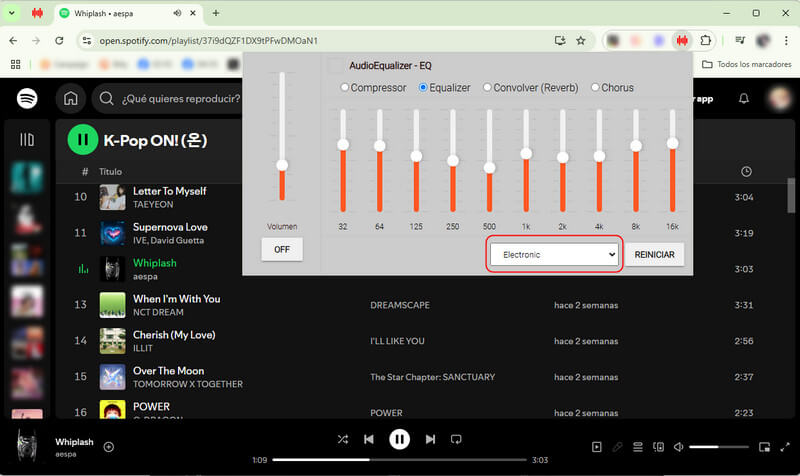Viewport: 800px width, 476px height.
Task: Open When I'm With You track
Action: (177, 299)
